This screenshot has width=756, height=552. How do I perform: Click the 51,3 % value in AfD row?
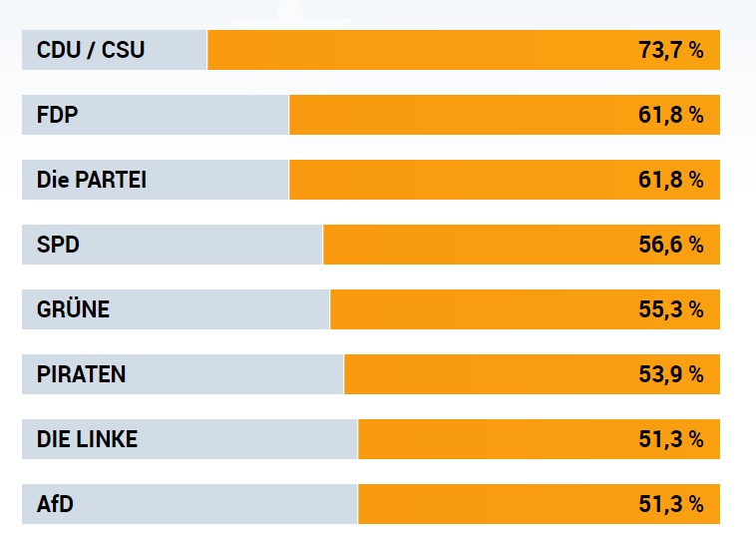[671, 504]
